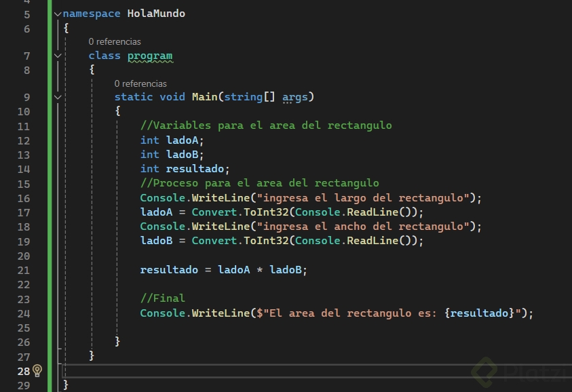Click the lightbulb quick actions icon on line 28

pos(37,371)
